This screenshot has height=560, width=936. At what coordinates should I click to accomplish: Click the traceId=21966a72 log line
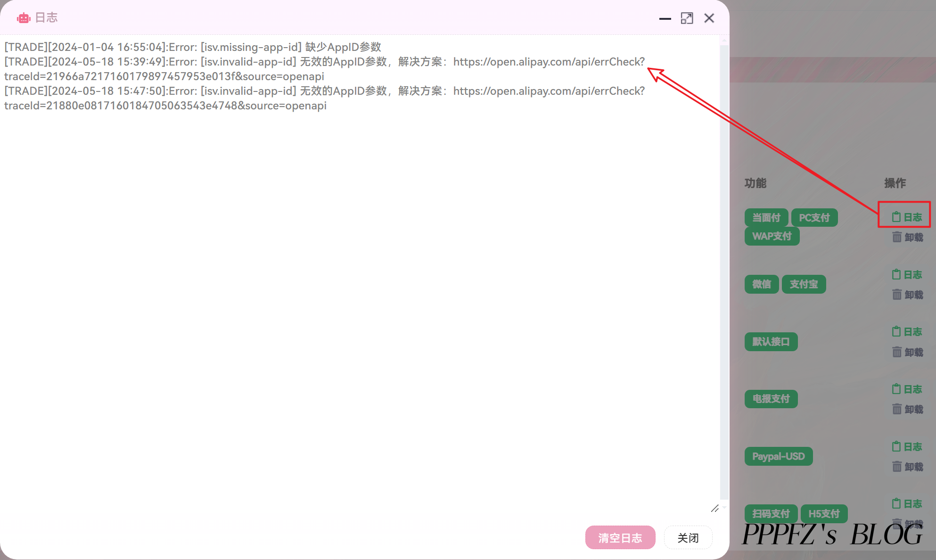[x=164, y=76]
